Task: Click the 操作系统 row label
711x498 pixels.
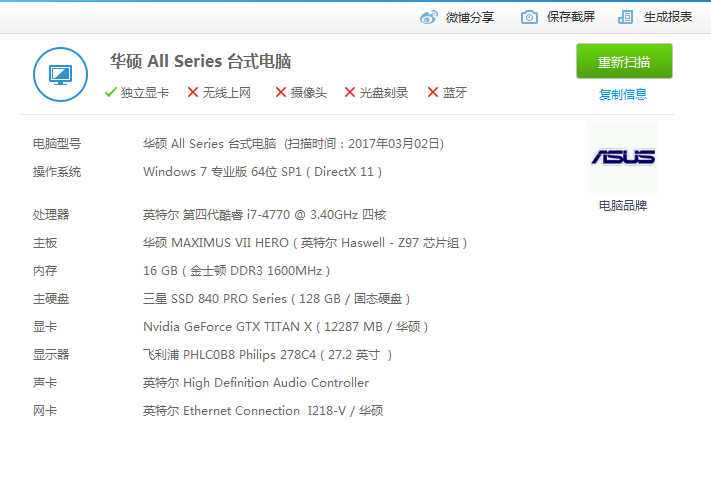Action: click(57, 172)
